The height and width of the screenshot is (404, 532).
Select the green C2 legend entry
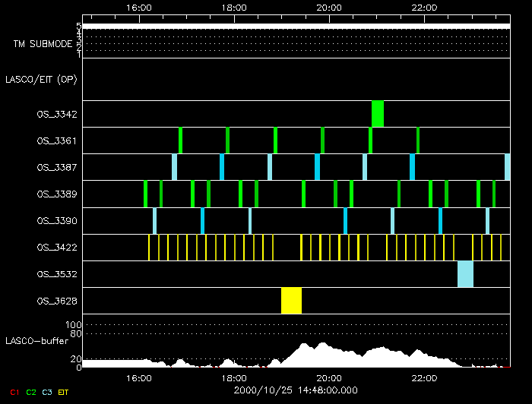(31, 392)
